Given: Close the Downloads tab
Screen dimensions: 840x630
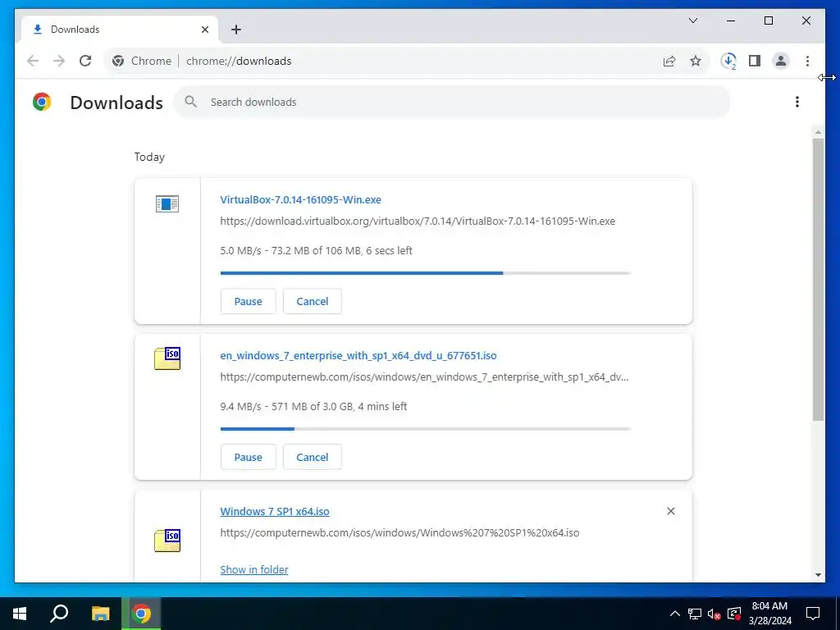Looking at the screenshot, I should tap(204, 30).
